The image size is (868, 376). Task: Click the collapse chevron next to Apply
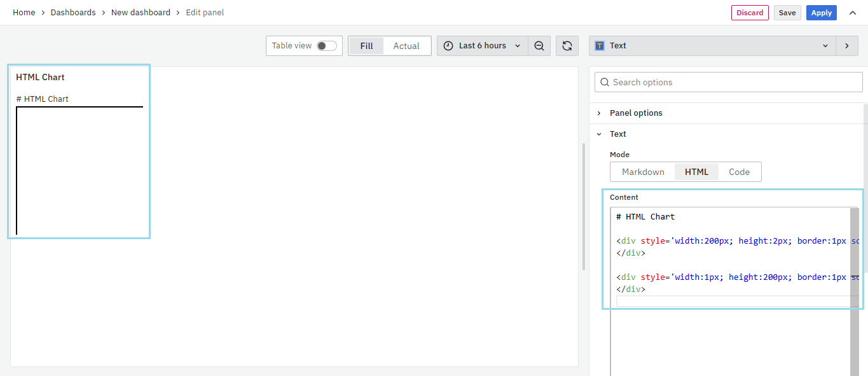tap(853, 13)
